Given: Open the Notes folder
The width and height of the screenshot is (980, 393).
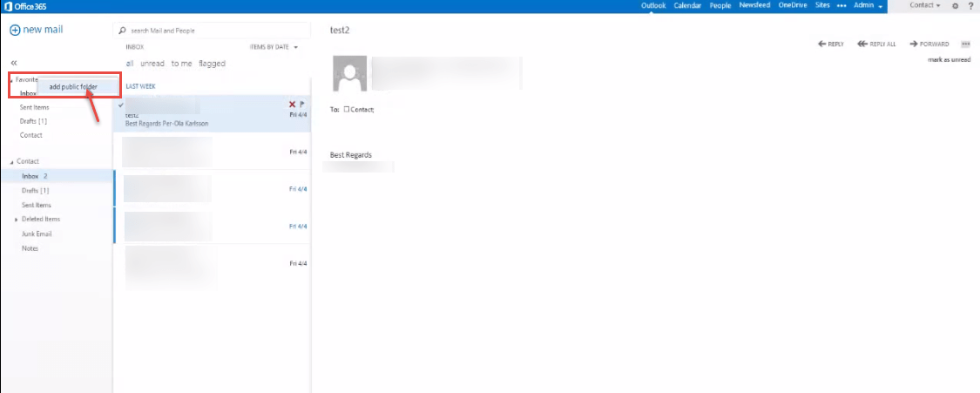Looking at the screenshot, I should point(30,248).
